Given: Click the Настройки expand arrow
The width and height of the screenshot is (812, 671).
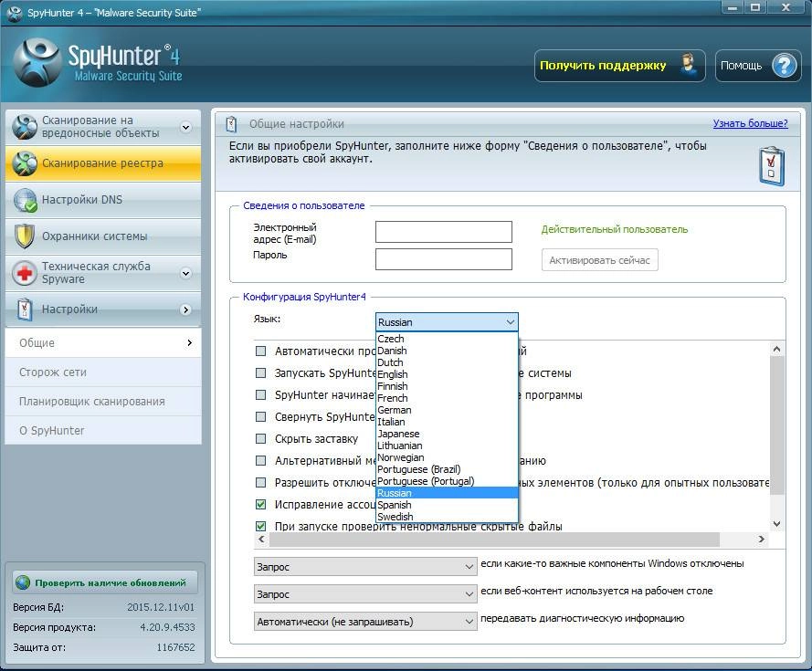Looking at the screenshot, I should [x=186, y=309].
